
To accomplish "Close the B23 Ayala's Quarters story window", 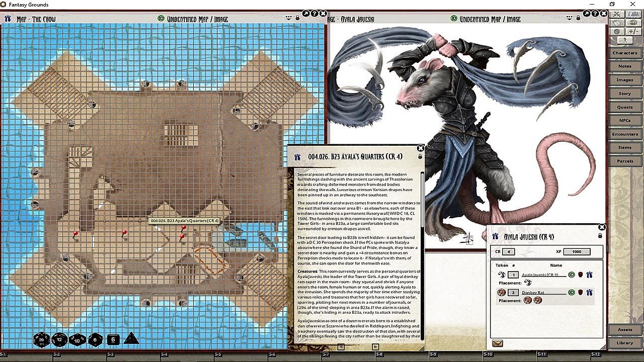I will pos(421,148).
